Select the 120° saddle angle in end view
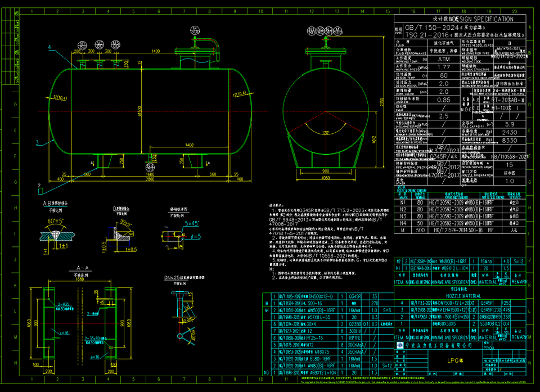 326,133
